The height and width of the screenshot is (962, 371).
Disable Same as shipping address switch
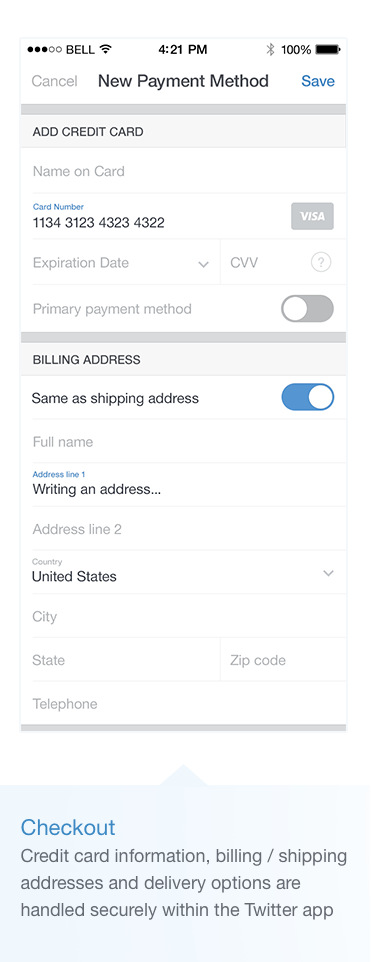308,398
